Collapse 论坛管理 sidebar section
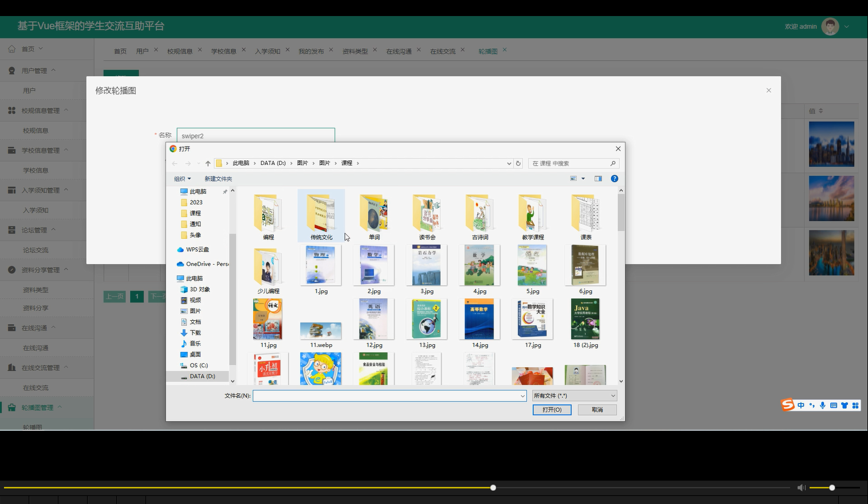 click(47, 230)
